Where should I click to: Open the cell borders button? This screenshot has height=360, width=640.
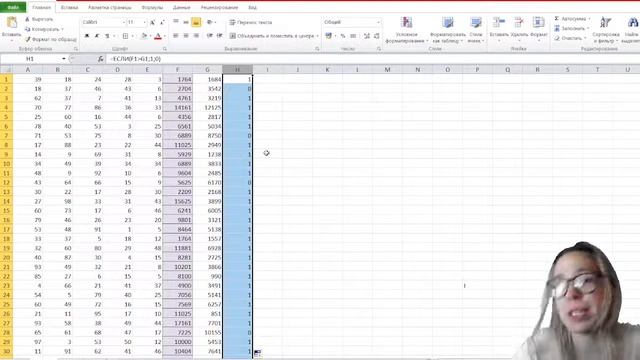click(125, 36)
